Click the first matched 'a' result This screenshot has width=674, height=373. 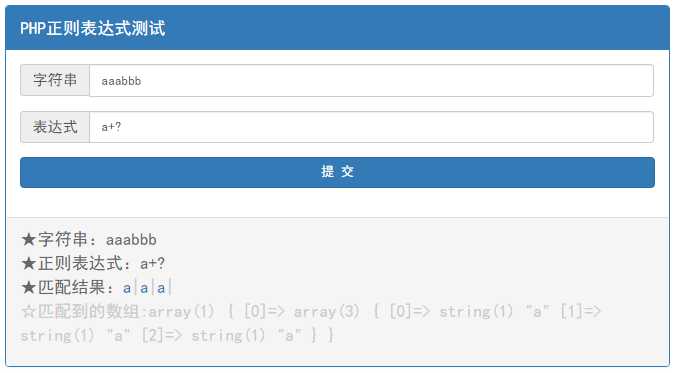coord(127,288)
